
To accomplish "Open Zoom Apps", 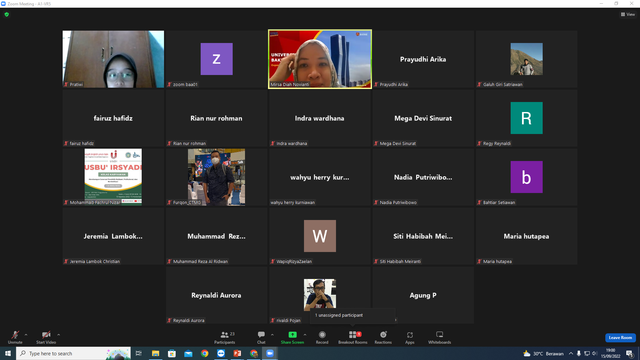I will 410,337.
